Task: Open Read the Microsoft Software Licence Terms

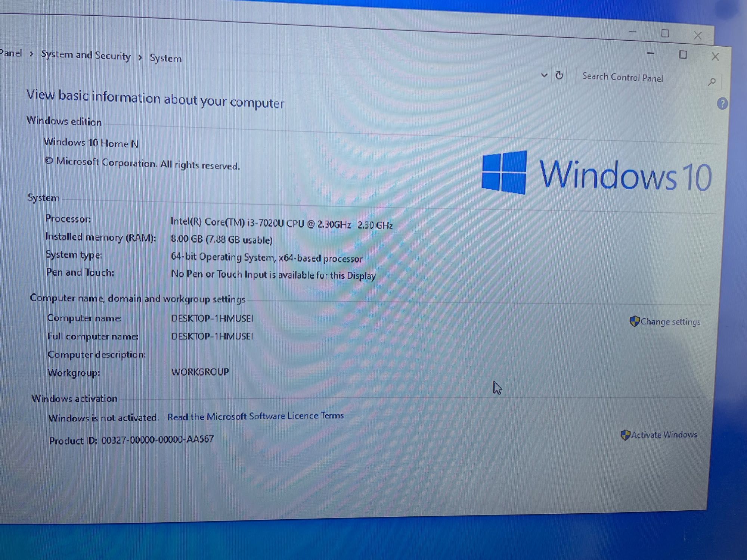Action: 255,416
